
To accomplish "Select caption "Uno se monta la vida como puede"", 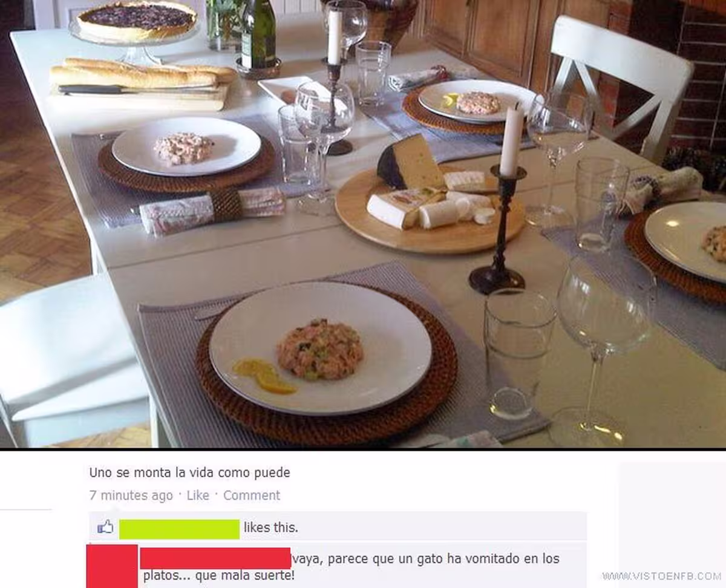I will [190, 472].
